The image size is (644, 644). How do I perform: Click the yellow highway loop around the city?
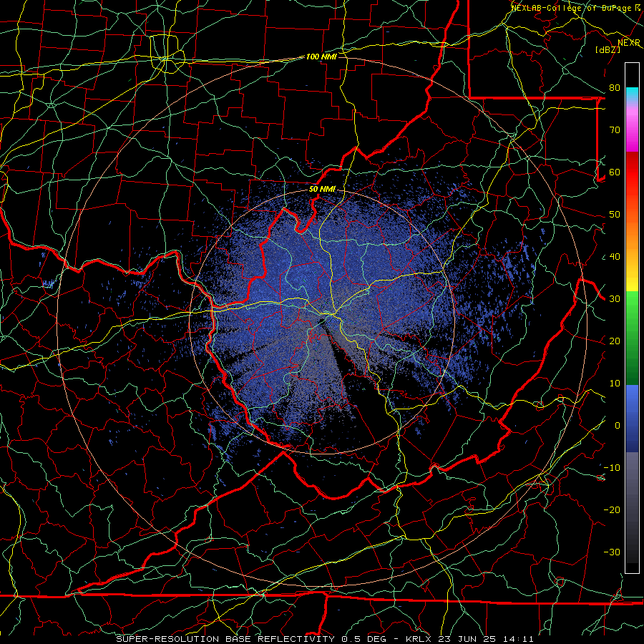pyautogui.click(x=166, y=54)
